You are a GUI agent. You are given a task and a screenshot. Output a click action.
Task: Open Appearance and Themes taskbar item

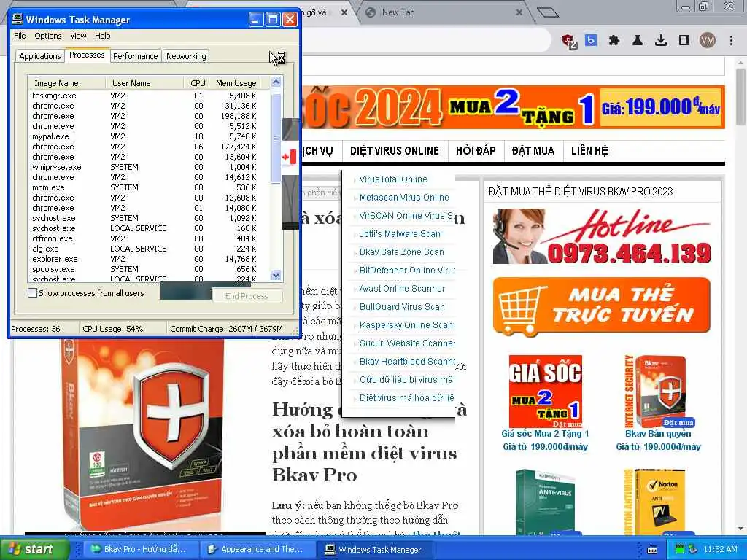click(x=256, y=549)
